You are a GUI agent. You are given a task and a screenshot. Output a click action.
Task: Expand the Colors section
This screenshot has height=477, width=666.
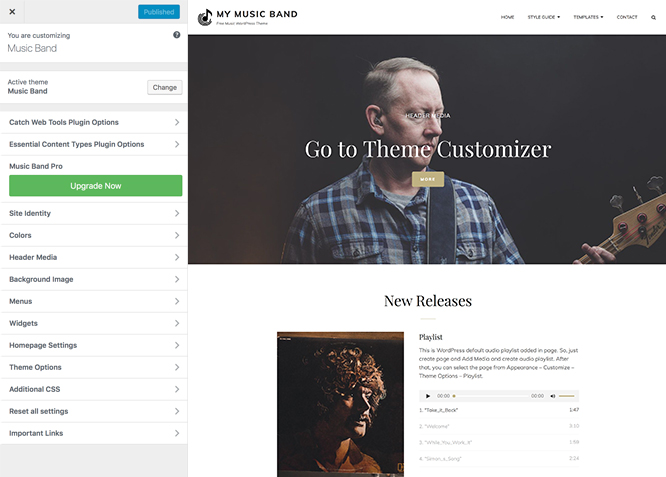coord(94,235)
